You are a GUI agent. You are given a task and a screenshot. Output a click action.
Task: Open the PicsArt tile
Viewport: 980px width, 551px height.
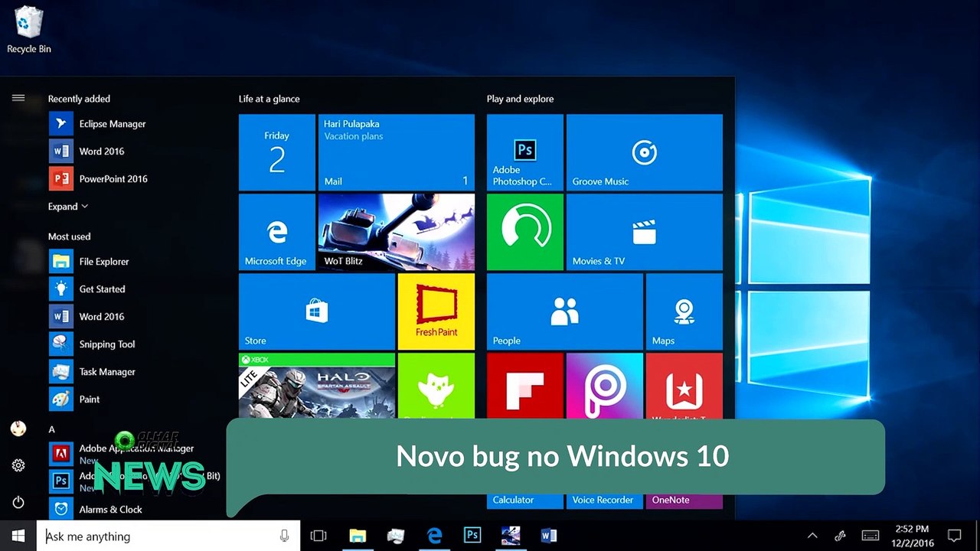click(605, 386)
